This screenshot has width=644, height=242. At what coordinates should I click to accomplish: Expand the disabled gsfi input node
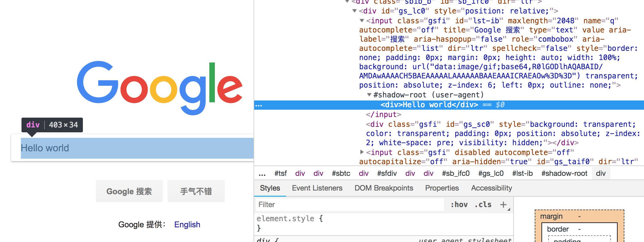click(x=362, y=152)
